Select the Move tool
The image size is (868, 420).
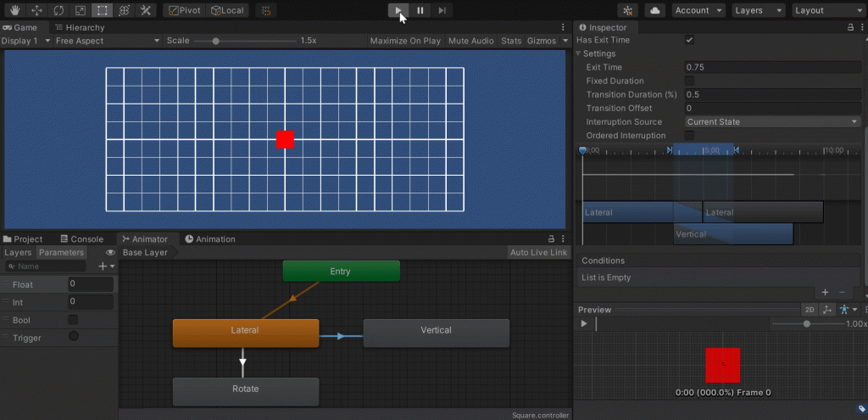(x=36, y=10)
